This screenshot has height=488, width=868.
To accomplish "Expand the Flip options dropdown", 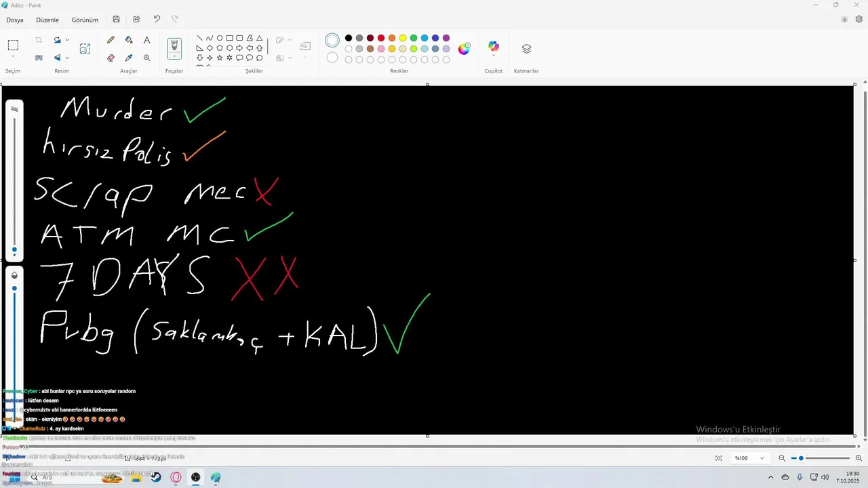I will 67,58.
